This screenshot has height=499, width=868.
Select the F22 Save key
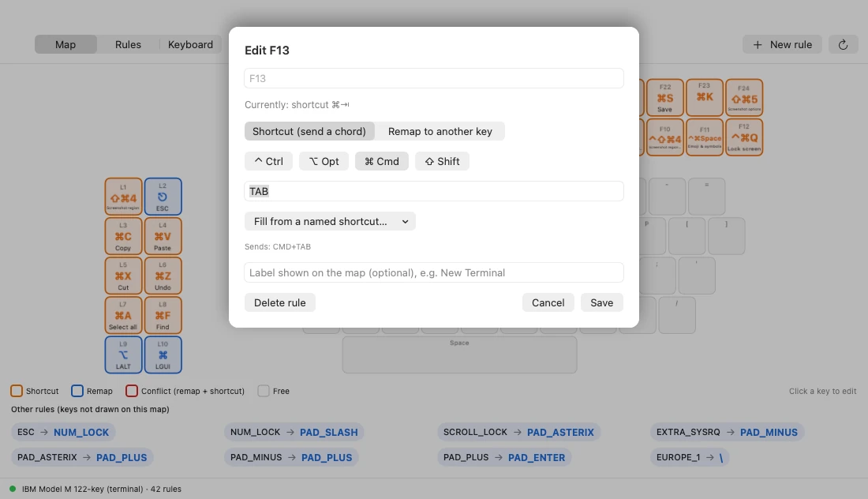click(665, 97)
